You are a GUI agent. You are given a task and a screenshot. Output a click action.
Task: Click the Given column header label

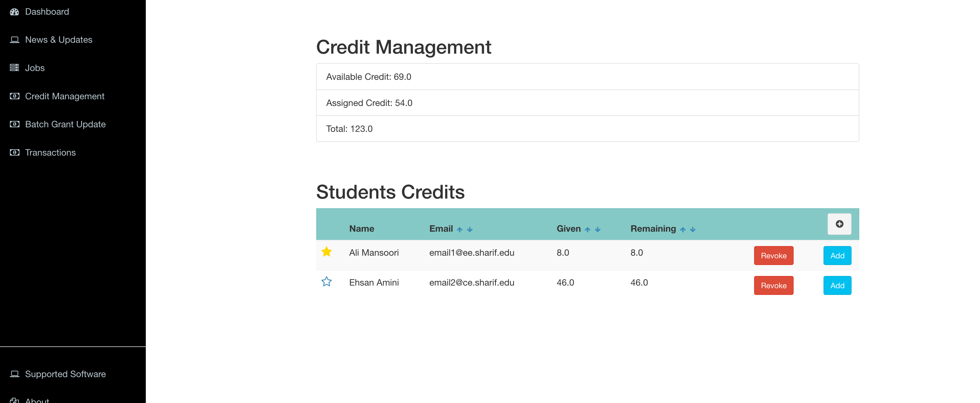pos(569,228)
